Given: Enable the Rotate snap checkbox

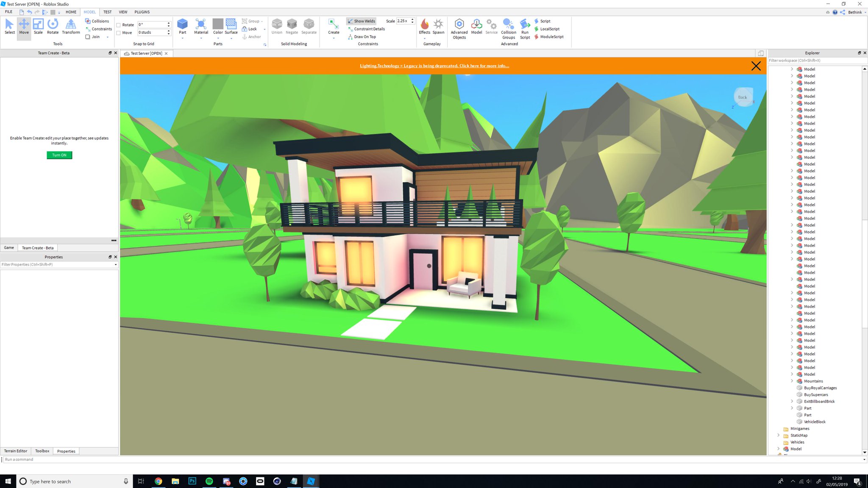Looking at the screenshot, I should coord(119,25).
